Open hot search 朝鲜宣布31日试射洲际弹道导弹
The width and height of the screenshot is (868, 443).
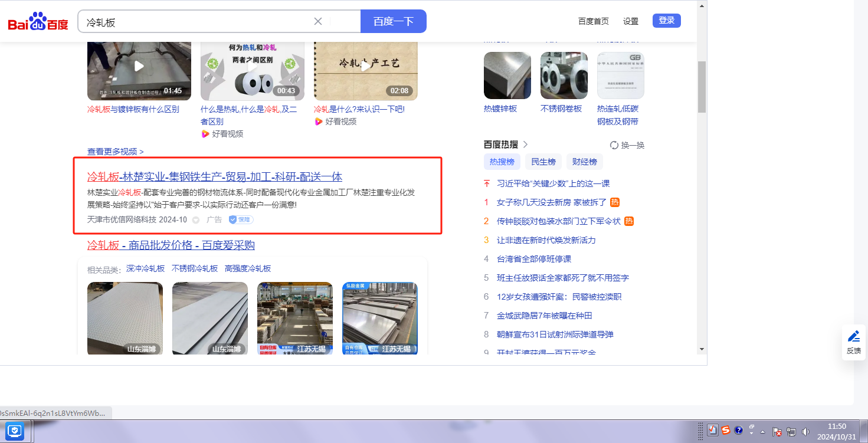(555, 334)
